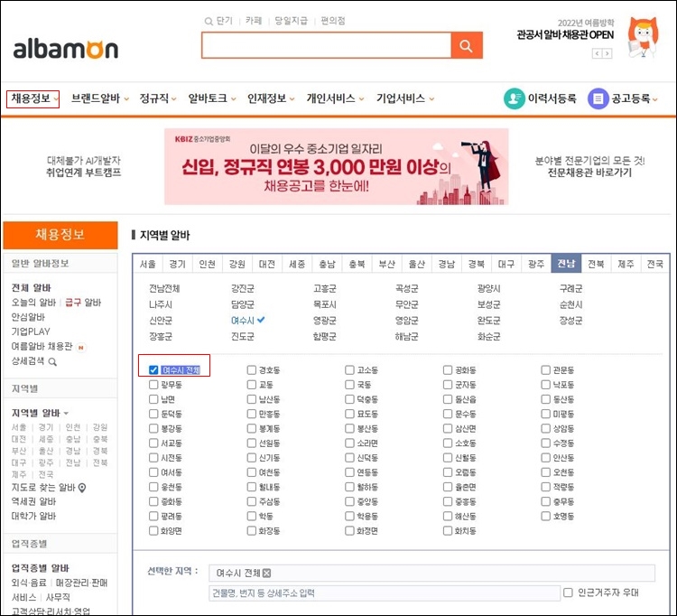Show next promo with right arrow

click(607, 53)
